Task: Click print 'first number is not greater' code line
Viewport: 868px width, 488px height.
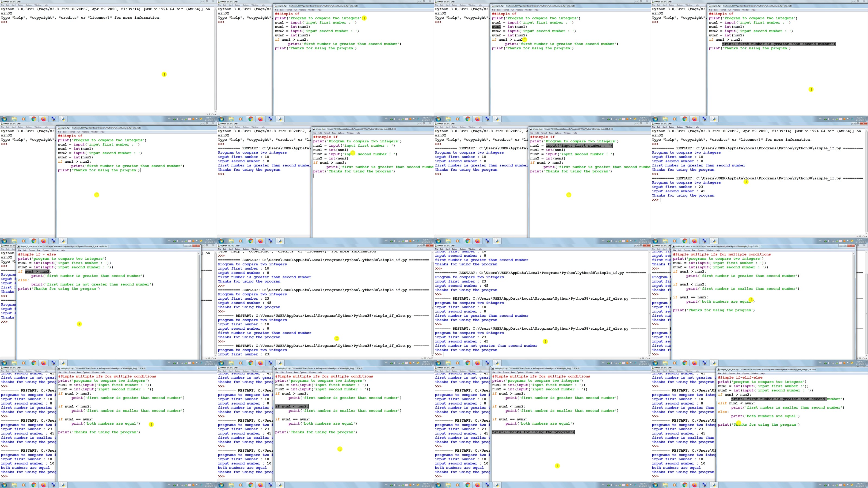Action: (92, 284)
